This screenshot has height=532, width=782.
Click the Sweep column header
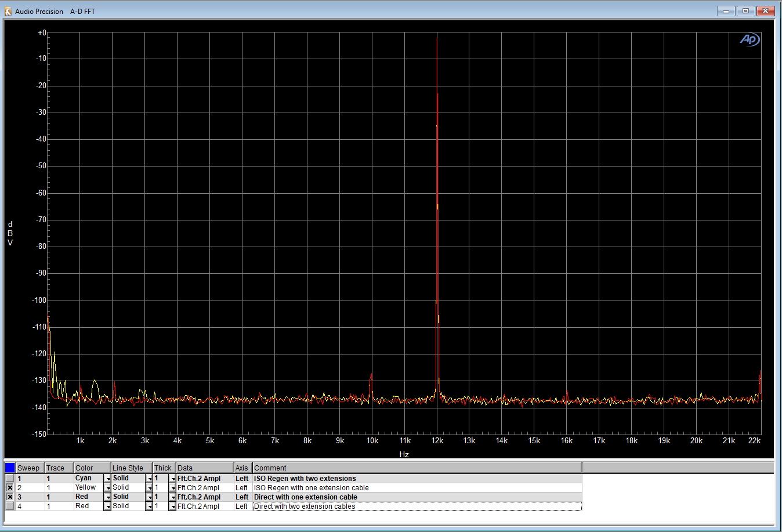30,468
